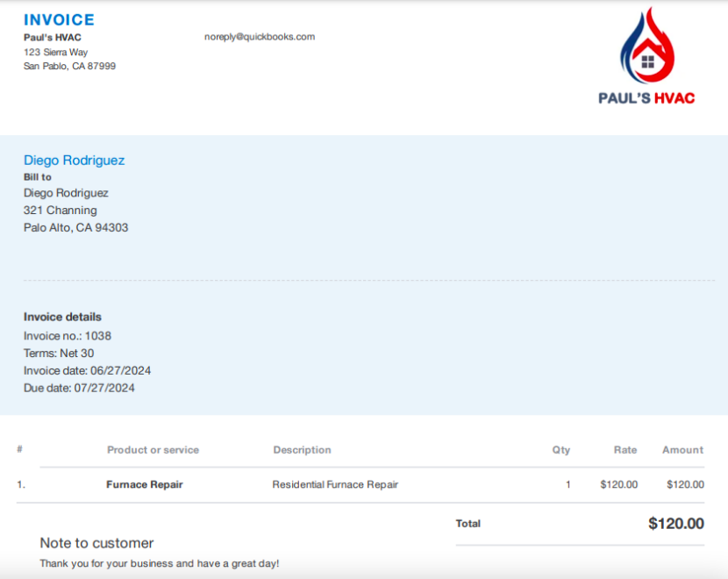Click the Paul's HVAC flame house logo

click(646, 46)
